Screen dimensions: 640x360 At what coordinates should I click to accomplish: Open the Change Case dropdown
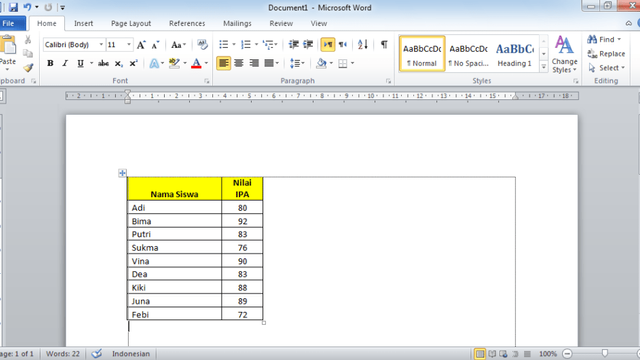click(x=178, y=44)
